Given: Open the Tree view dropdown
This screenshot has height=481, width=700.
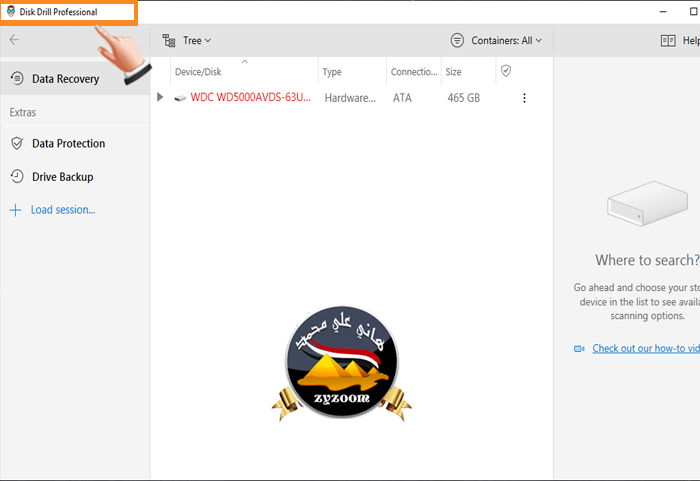Looking at the screenshot, I should 197,41.
